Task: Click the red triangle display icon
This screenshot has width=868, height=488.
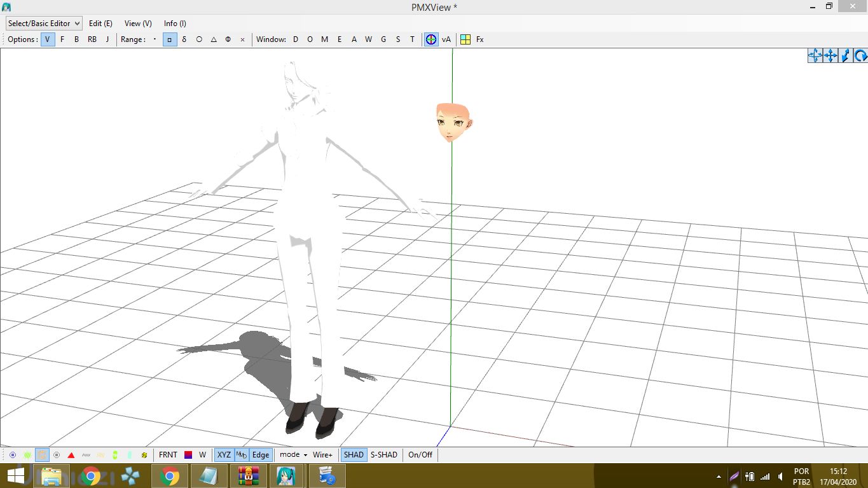Action: tap(71, 455)
